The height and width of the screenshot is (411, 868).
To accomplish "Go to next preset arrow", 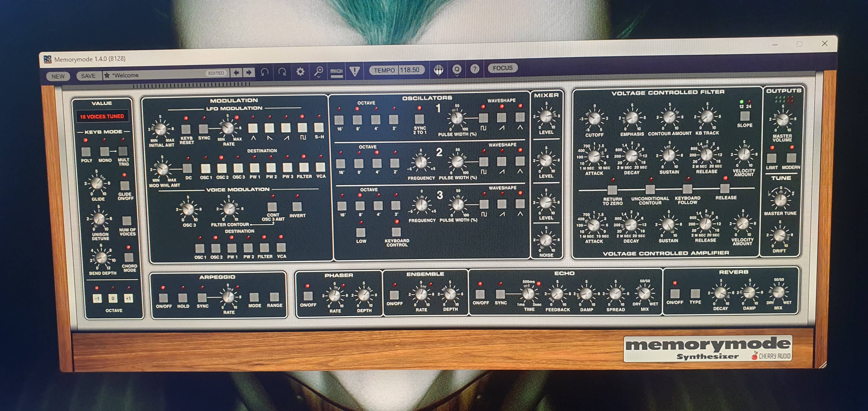I will (249, 73).
